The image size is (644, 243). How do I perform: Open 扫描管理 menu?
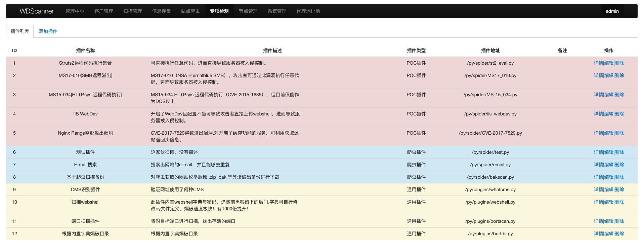[132, 11]
